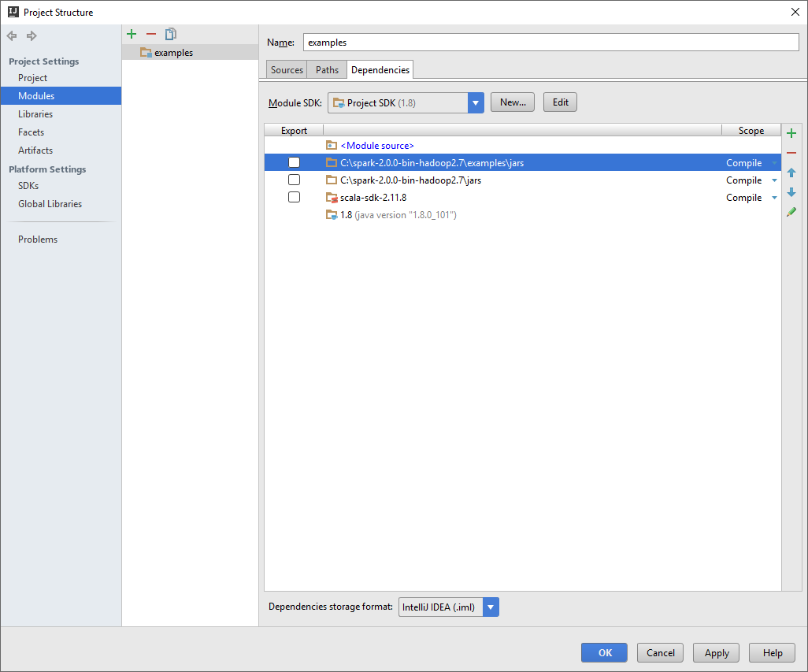Toggle export for spark-2.0.0-bin-hadoop2.7\jars dependency
This screenshot has width=808, height=672.
[294, 180]
